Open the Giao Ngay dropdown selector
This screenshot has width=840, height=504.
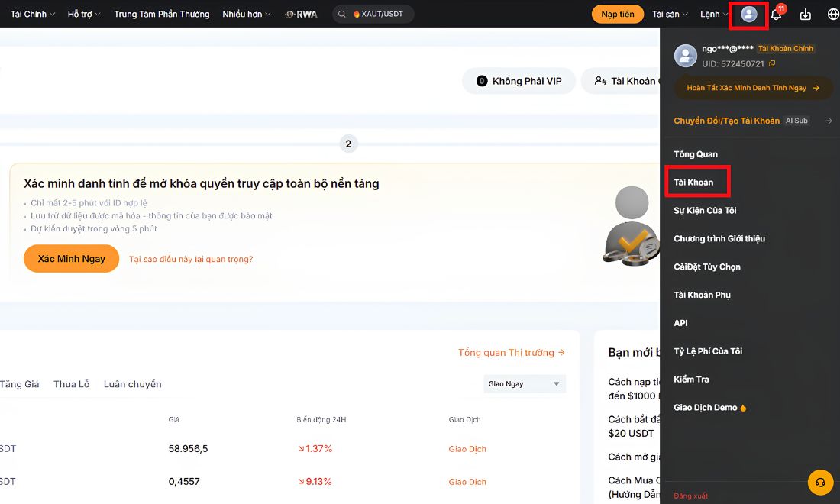pos(525,383)
